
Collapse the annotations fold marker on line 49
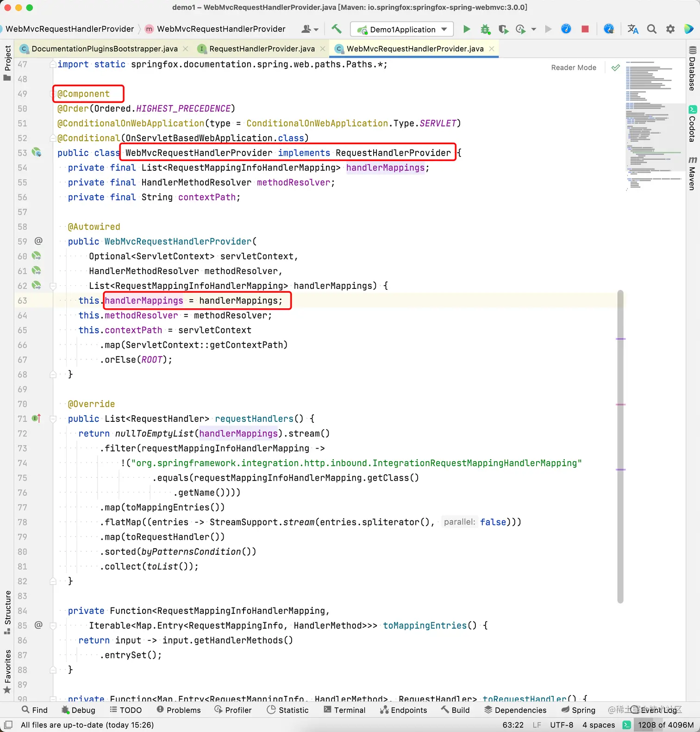click(x=53, y=94)
